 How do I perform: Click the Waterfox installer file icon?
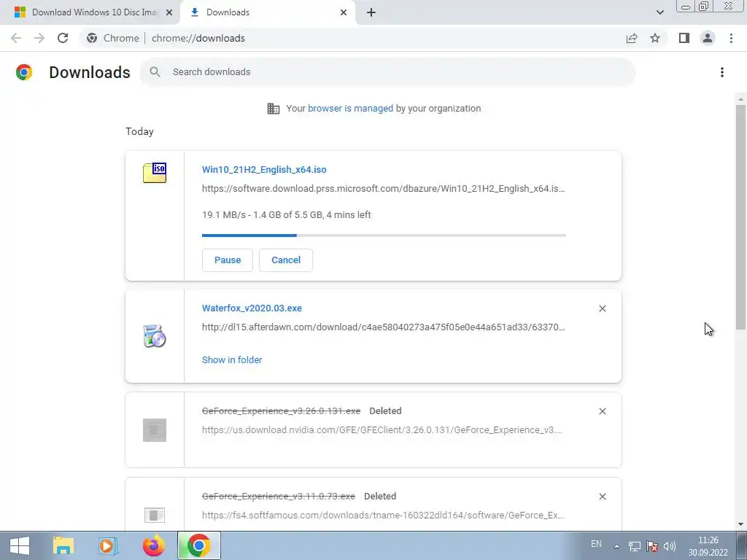coord(155,335)
